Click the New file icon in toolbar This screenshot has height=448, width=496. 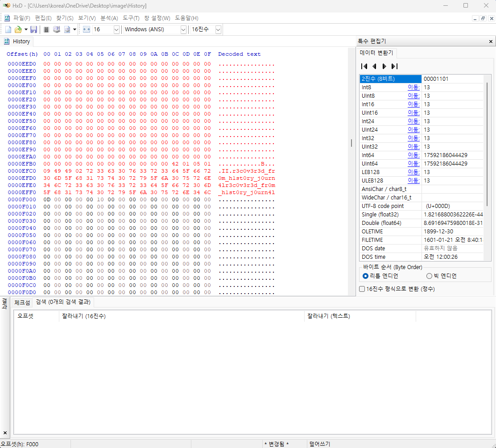(x=8, y=29)
